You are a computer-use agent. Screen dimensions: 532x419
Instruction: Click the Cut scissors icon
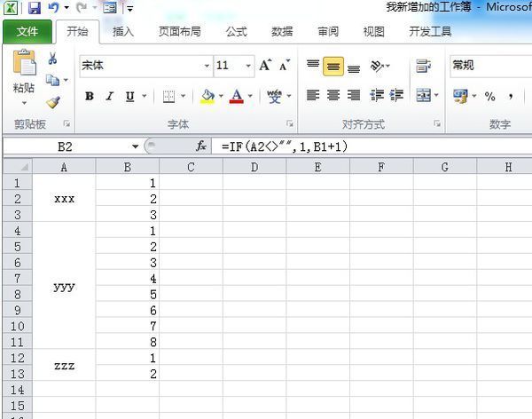pos(52,59)
